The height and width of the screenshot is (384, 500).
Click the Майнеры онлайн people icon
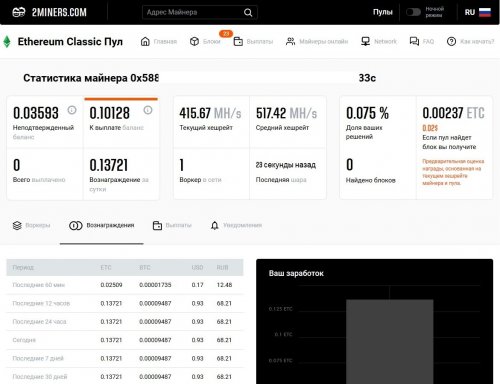click(x=290, y=41)
